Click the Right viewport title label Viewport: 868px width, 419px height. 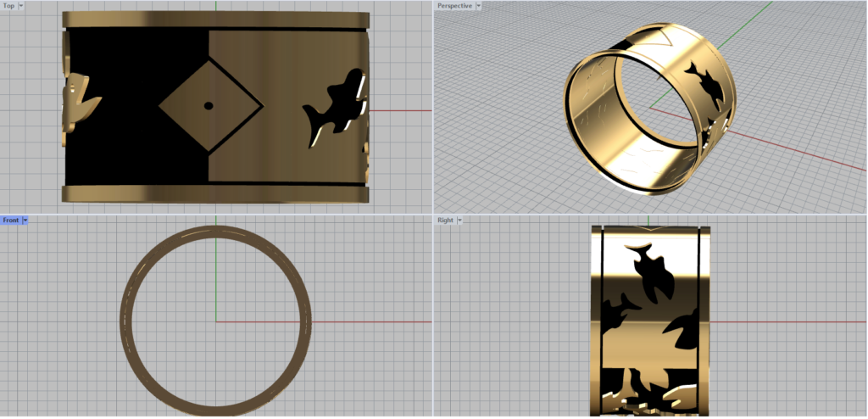(x=445, y=221)
